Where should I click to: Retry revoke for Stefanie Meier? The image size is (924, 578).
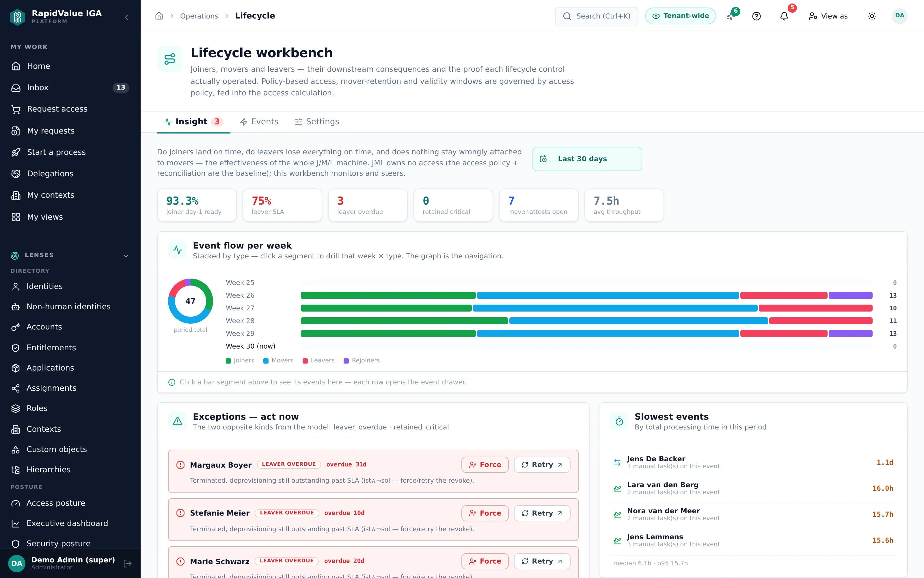pos(542,513)
